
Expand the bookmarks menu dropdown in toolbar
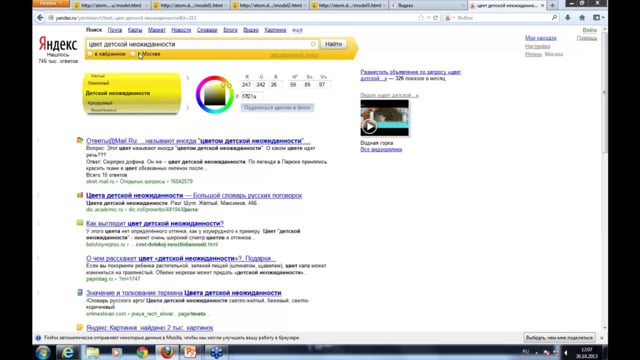coord(598,18)
